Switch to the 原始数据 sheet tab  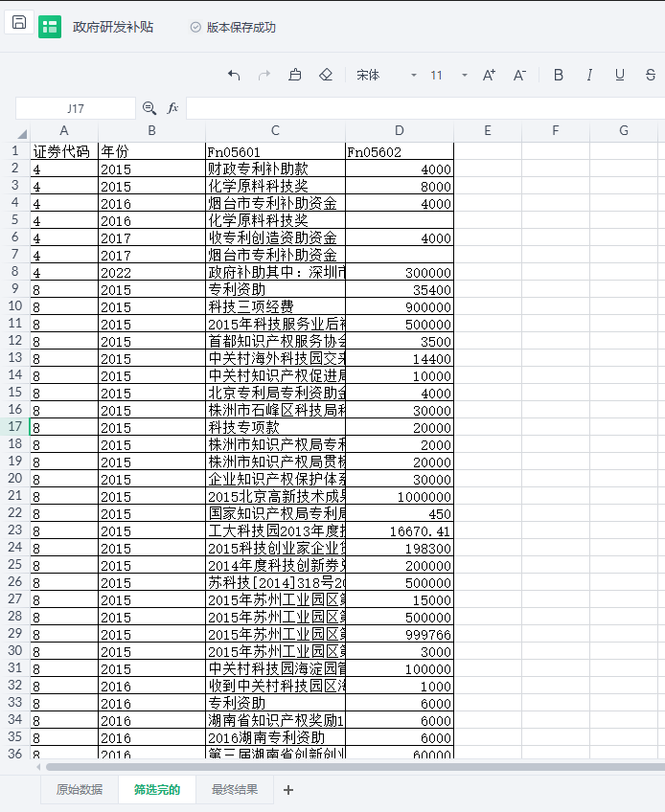pyautogui.click(x=80, y=789)
